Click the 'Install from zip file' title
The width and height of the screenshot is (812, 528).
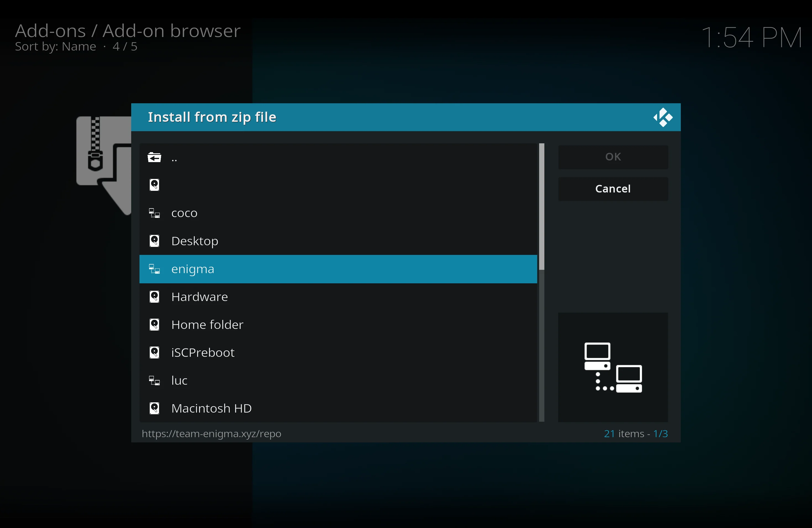pos(212,117)
